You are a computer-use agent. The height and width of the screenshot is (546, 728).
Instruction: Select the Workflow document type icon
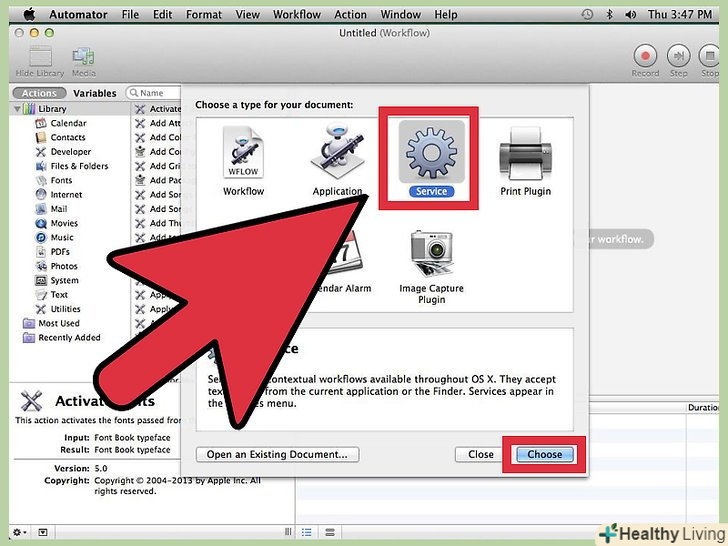[x=243, y=152]
